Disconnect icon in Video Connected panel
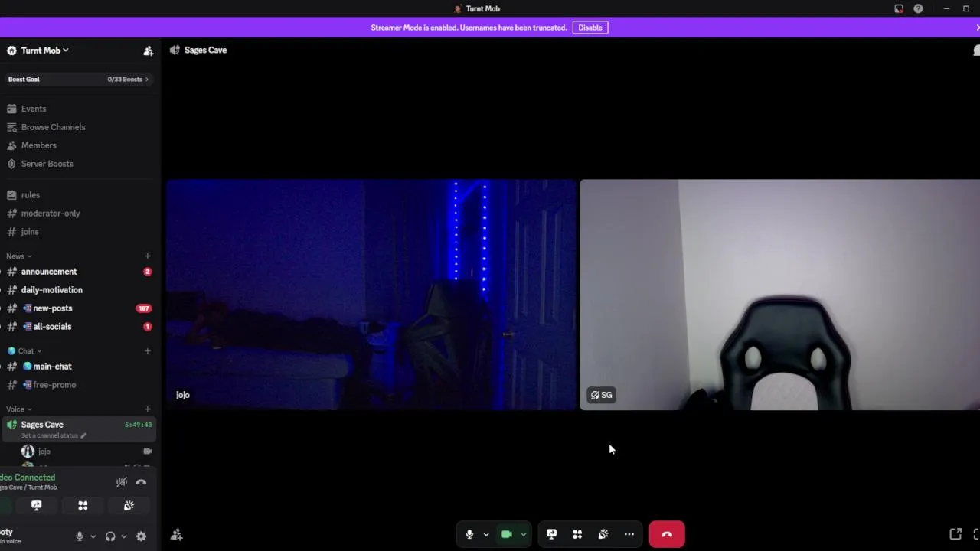Viewport: 980px width, 551px height. (x=141, y=481)
